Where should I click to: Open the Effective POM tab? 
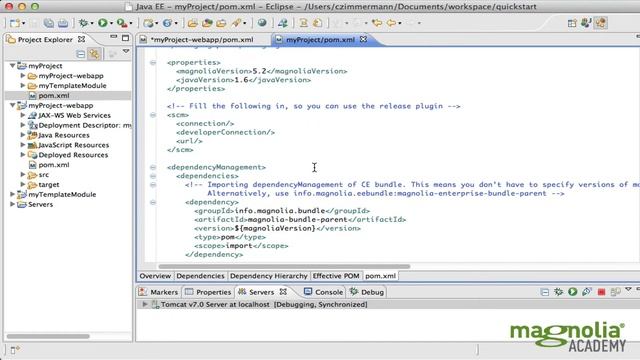pos(336,276)
